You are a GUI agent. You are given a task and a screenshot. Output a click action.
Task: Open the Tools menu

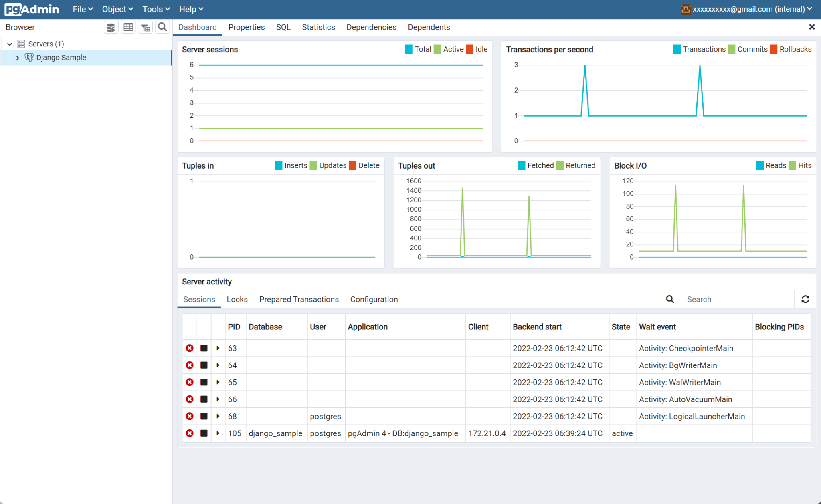[x=156, y=9]
